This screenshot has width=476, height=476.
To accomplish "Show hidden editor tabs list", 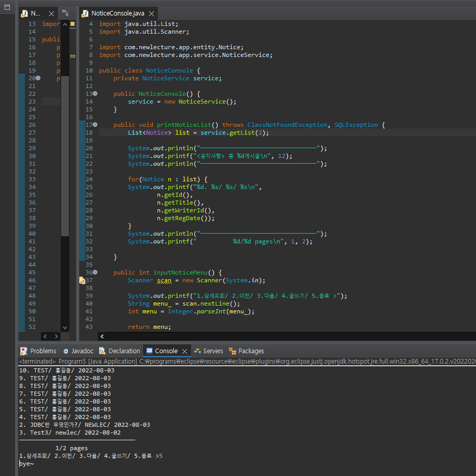I will (65, 12).
